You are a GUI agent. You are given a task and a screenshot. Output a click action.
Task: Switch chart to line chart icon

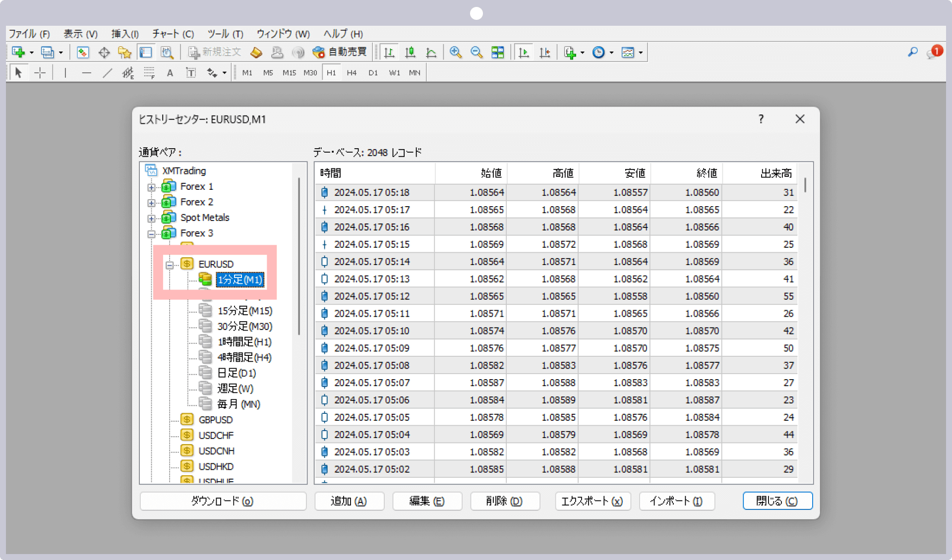pos(431,52)
